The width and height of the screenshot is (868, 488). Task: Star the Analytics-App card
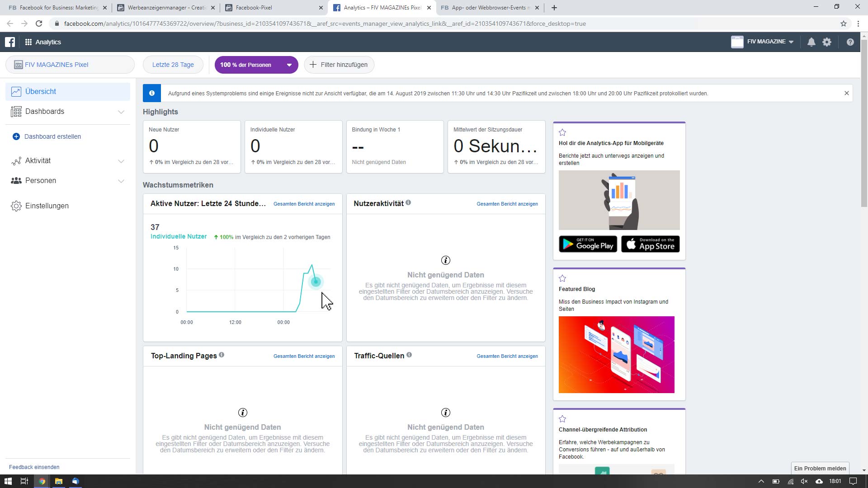click(562, 132)
